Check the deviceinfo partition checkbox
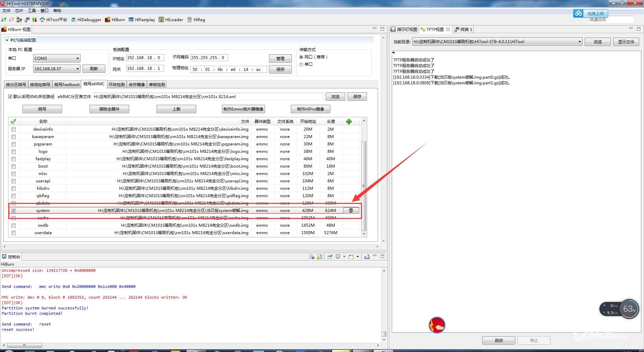Screen dimensions: 644x352 point(13,129)
